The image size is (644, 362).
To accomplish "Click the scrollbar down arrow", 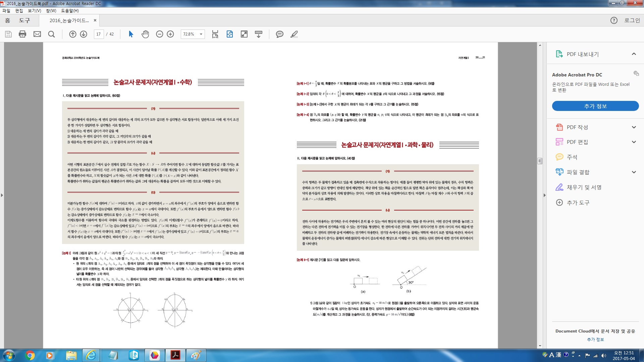I will [x=540, y=346].
